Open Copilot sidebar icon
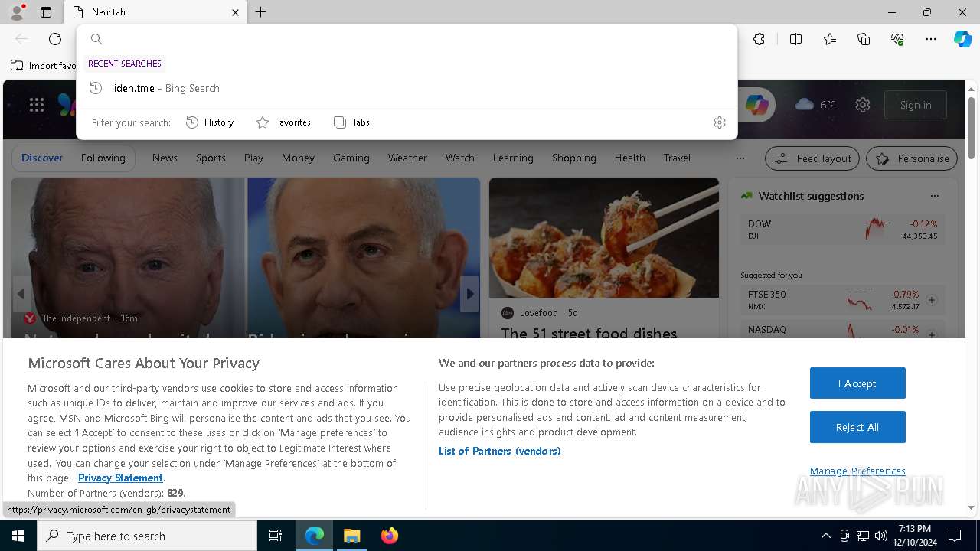The height and width of the screenshot is (551, 980). [962, 39]
